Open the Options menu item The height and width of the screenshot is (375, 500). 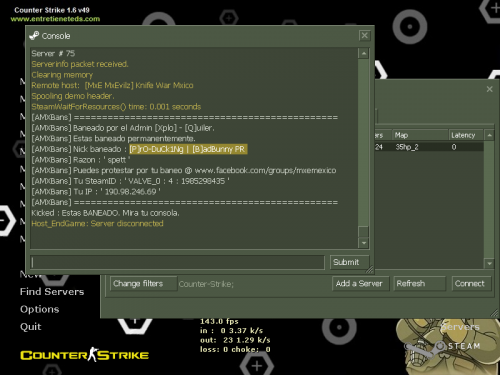39,309
